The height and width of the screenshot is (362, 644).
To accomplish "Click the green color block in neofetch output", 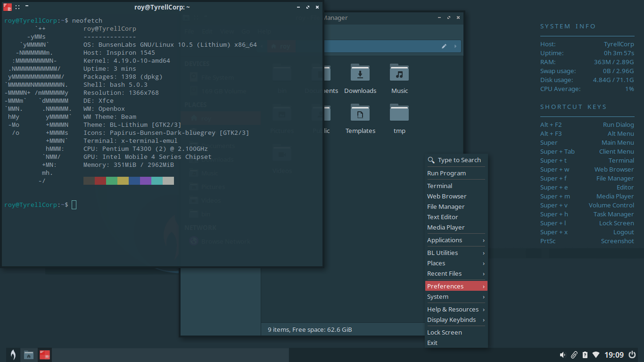I will (x=112, y=180).
